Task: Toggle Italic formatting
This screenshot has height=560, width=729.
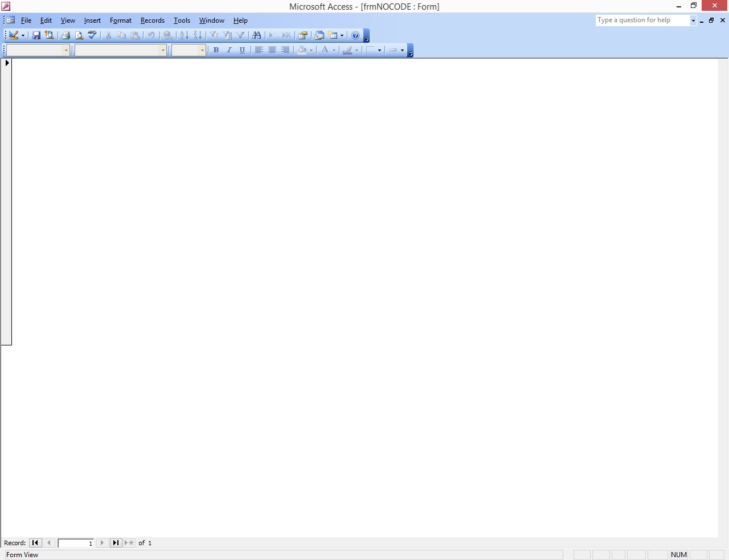Action: [229, 50]
